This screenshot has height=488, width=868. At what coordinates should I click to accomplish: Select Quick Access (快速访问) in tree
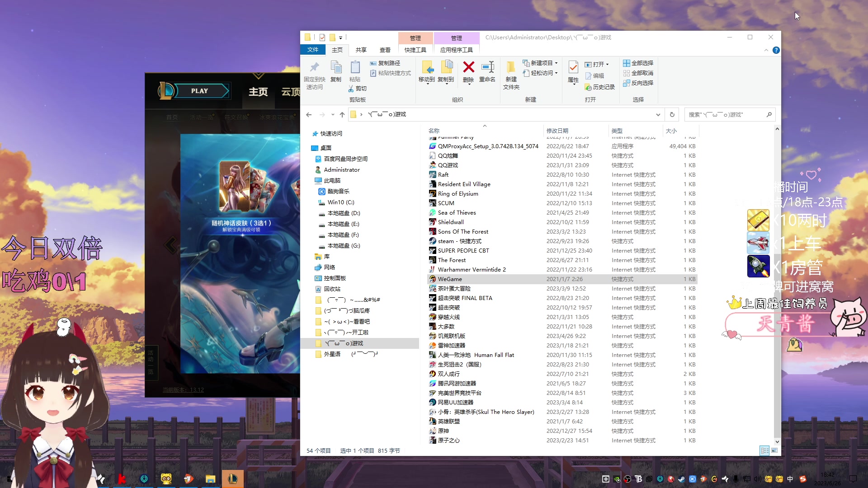(331, 134)
